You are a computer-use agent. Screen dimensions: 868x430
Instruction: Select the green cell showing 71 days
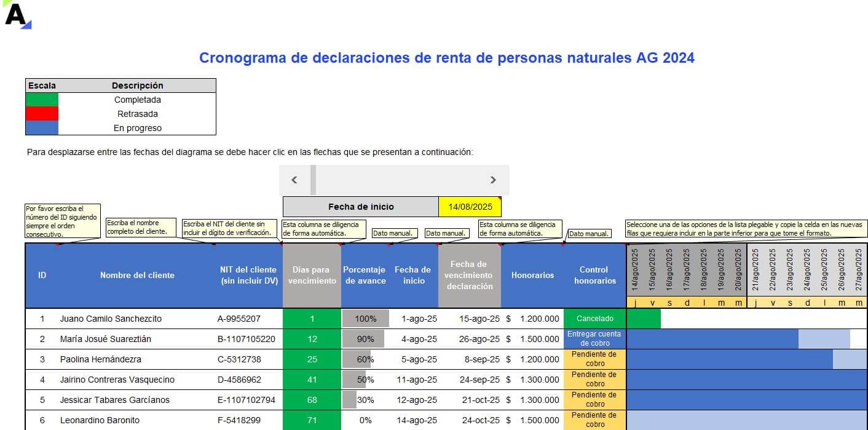(x=312, y=420)
